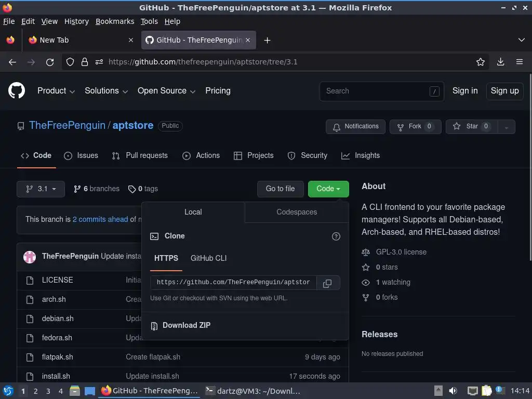
Task: Expand the Solutions navigation dropdown
Action: pos(106,91)
